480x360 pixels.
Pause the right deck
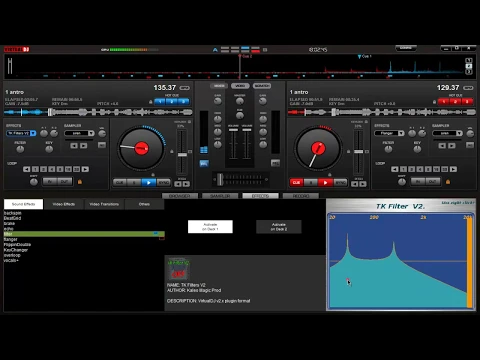click(311, 182)
